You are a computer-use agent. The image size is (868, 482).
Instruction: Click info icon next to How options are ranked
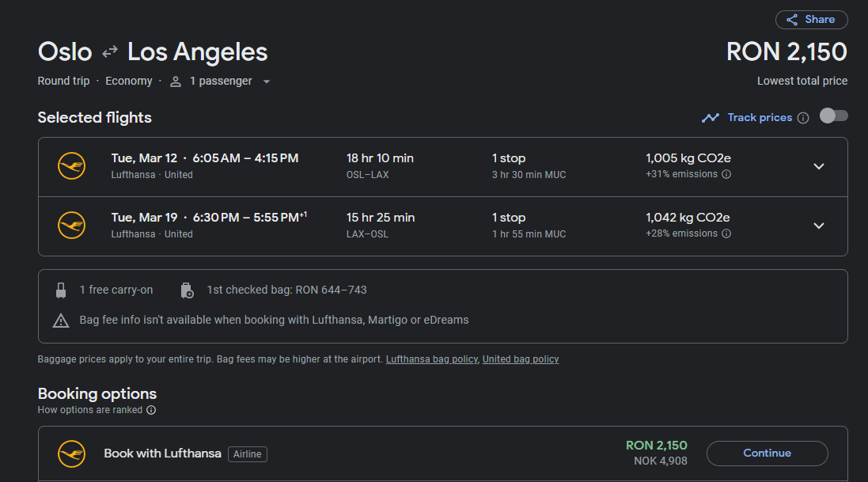151,410
